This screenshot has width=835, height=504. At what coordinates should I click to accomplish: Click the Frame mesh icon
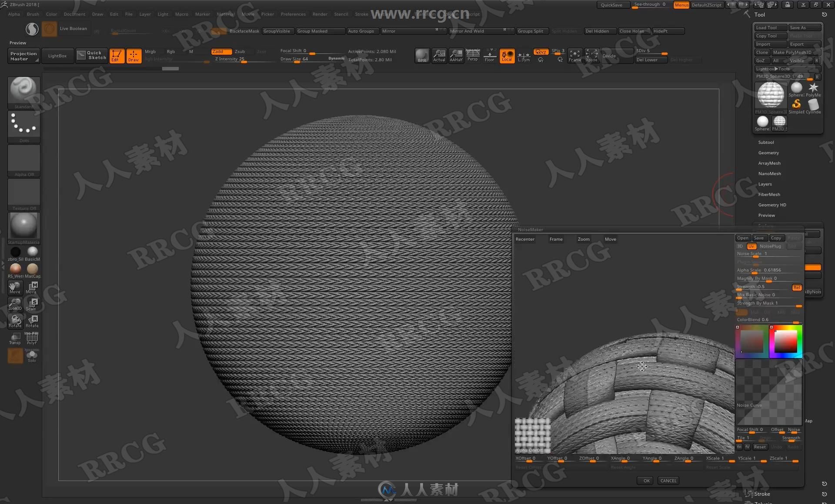pos(575,56)
